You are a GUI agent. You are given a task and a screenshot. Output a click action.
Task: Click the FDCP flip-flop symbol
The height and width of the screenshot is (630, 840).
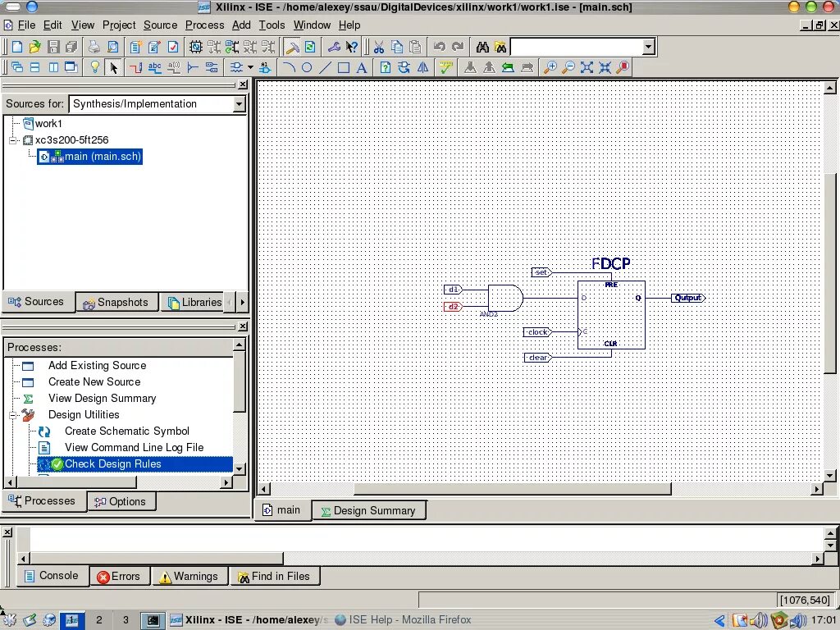(x=611, y=315)
